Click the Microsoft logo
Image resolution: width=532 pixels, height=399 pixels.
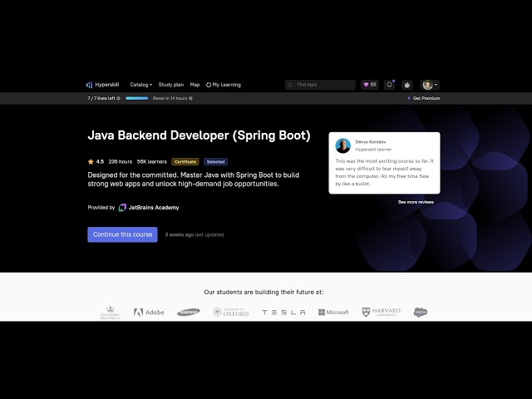coord(333,313)
